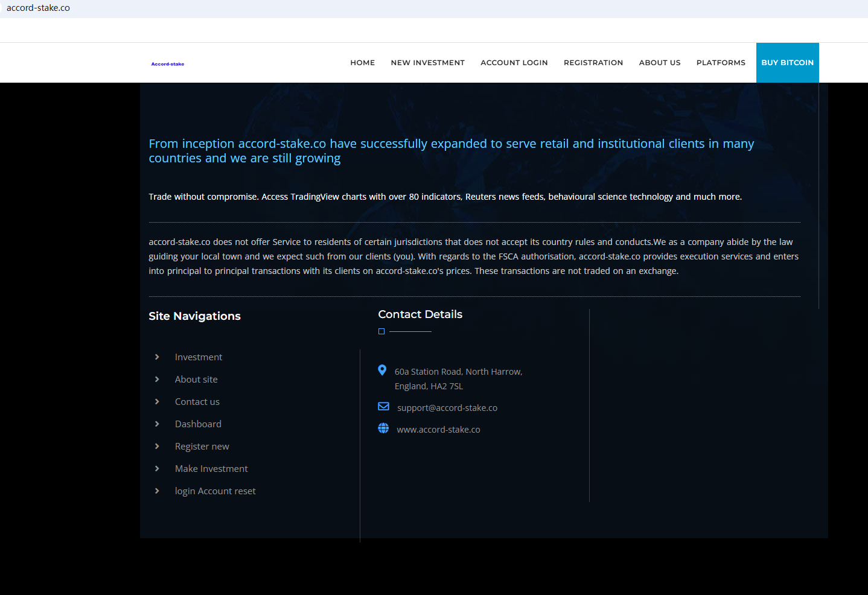Click the Contact Details heading
The width and height of the screenshot is (868, 595).
(x=420, y=314)
